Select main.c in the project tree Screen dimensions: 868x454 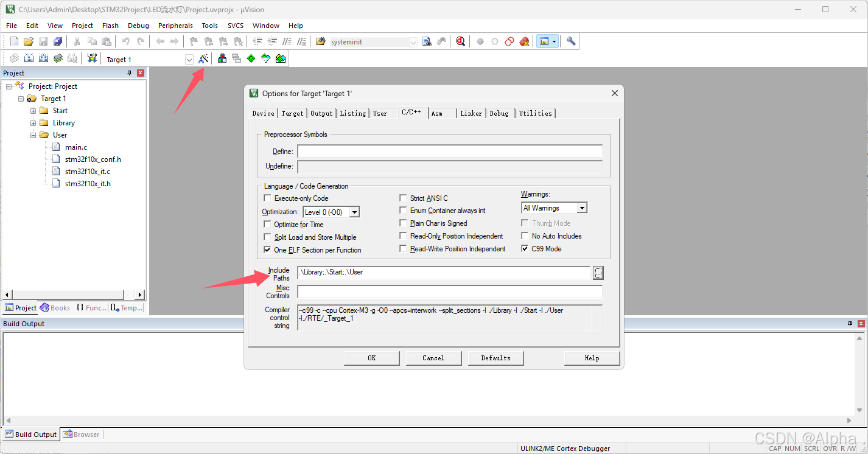click(x=76, y=147)
